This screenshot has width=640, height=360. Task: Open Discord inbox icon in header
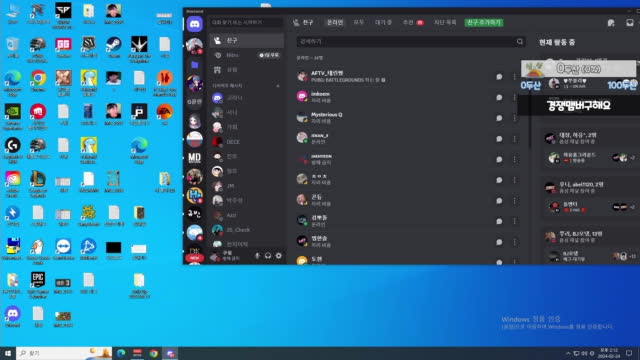630,23
